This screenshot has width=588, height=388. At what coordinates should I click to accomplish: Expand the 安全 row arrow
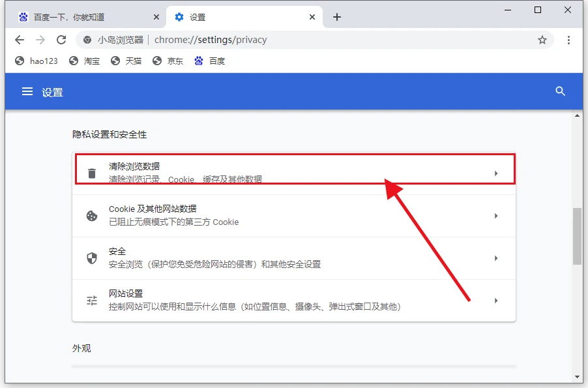495,258
